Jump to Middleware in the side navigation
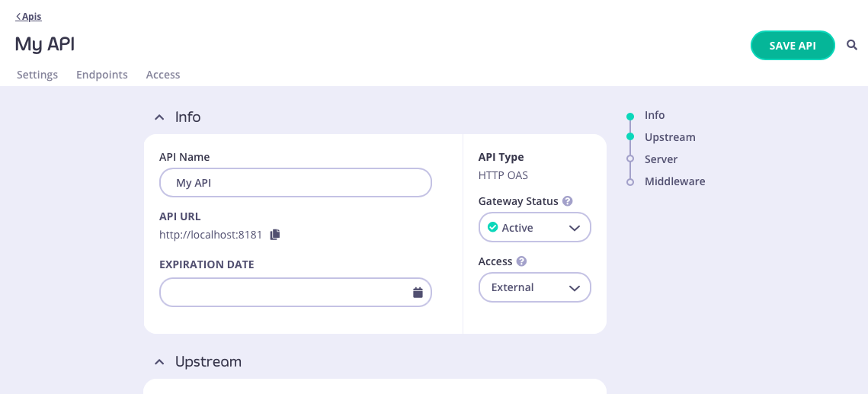868x394 pixels. (674, 181)
